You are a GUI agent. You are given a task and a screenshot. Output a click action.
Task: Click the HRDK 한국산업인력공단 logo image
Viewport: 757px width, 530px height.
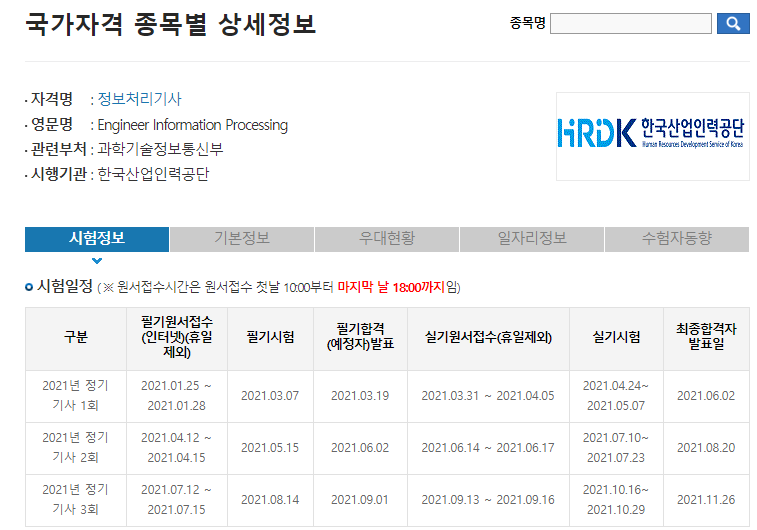[653, 137]
